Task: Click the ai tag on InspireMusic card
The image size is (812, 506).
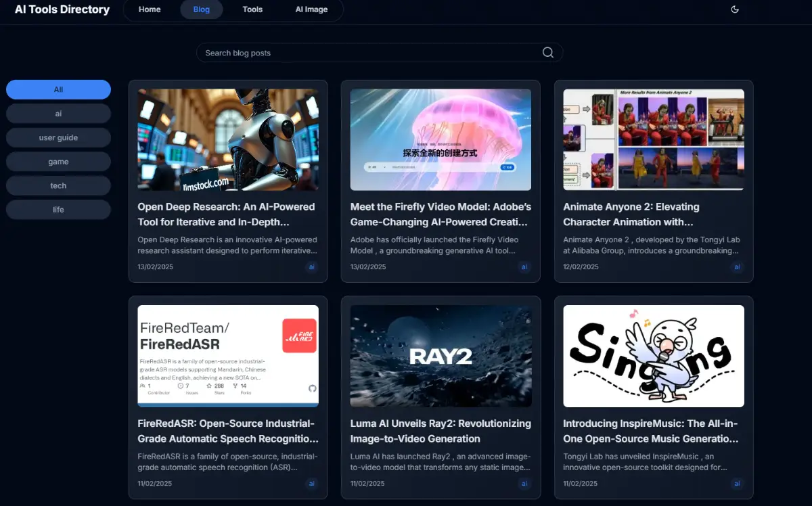Action: point(737,483)
